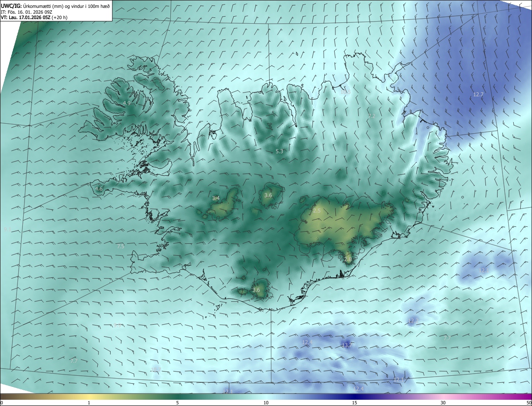Click the 1 tick on the color scale
532x406 pixels.
[x=89, y=403]
